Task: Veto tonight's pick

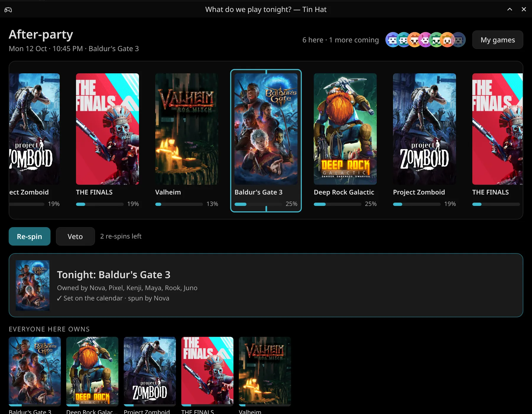Action: pyautogui.click(x=75, y=236)
